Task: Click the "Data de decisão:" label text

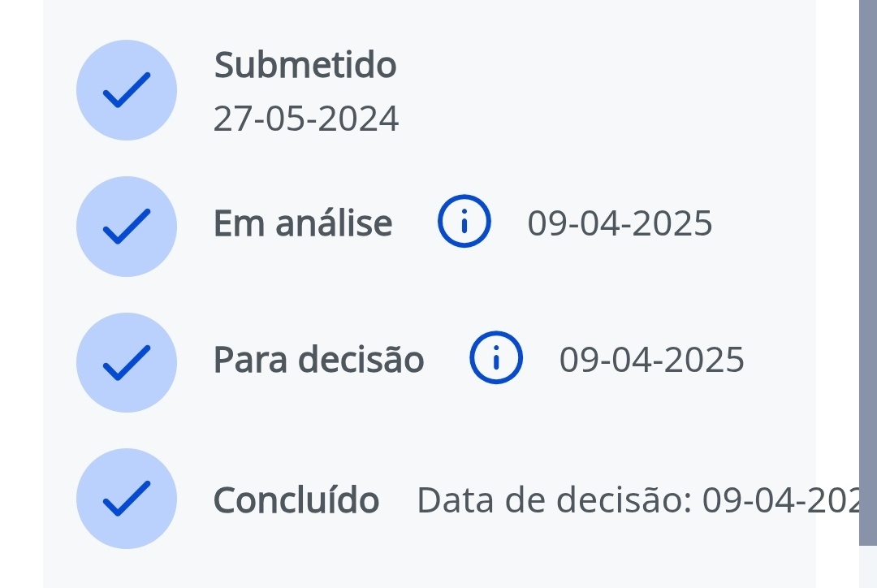Action: tap(554, 501)
